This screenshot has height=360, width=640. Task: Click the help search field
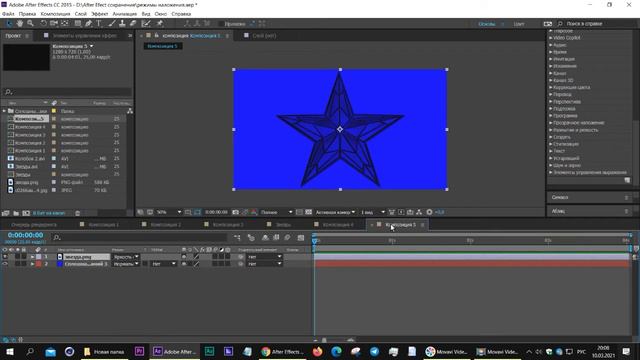pos(595,24)
